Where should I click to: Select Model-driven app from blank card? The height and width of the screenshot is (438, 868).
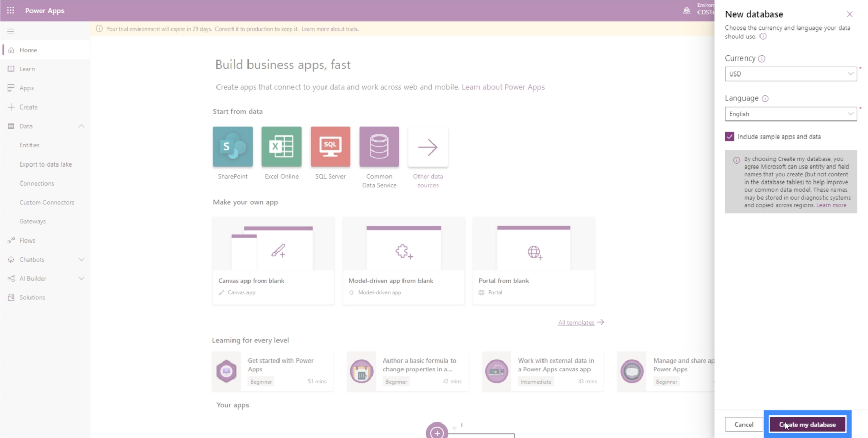[x=404, y=261]
